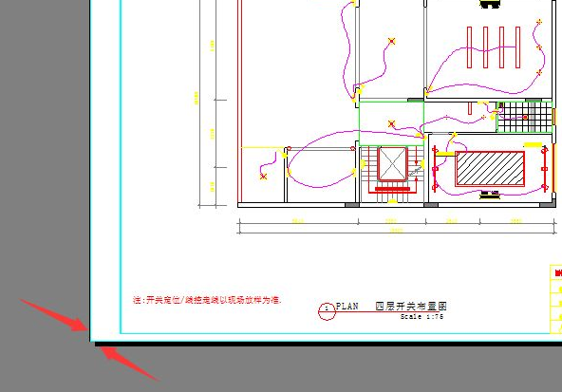Select the PLAN label text

pyautogui.click(x=347, y=307)
